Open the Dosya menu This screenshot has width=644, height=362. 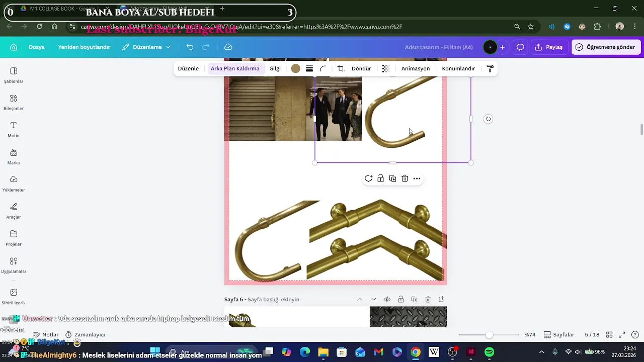tap(37, 47)
